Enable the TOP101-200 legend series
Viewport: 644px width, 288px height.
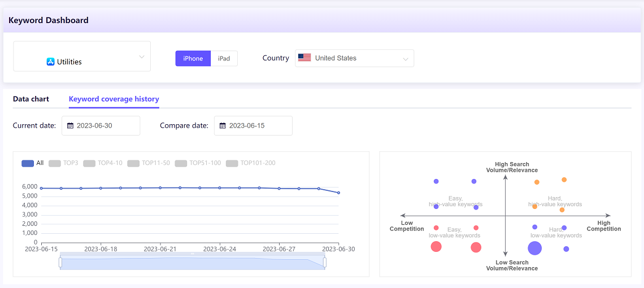[250, 163]
